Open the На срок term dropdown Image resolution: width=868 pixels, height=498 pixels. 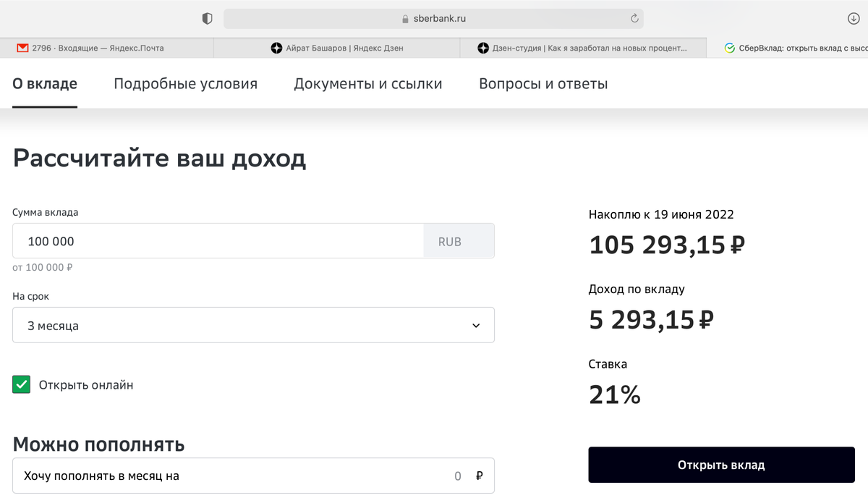[253, 324]
